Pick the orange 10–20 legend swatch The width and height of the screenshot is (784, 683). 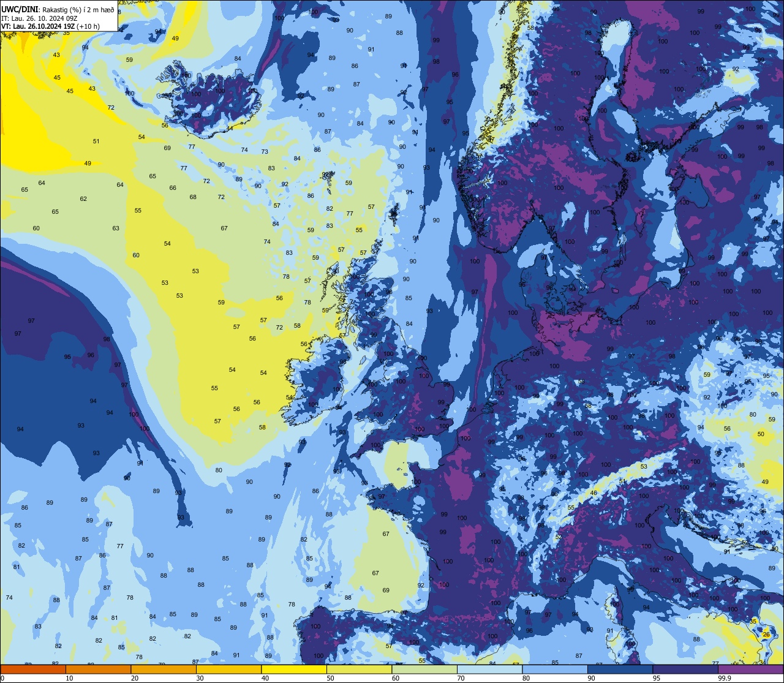coord(98,669)
